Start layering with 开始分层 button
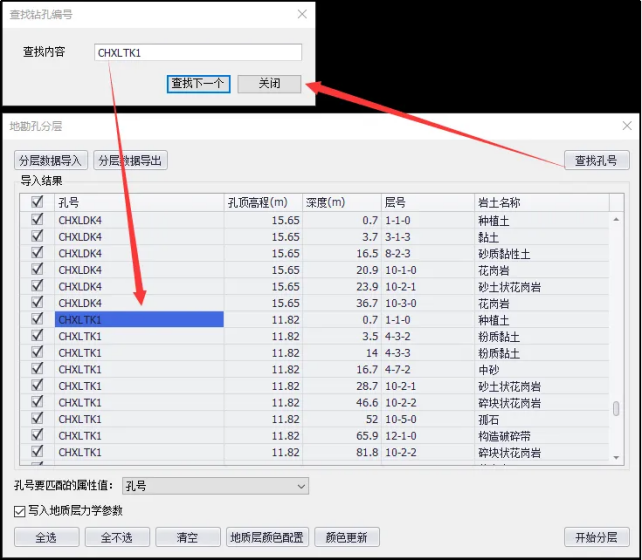 tap(597, 537)
